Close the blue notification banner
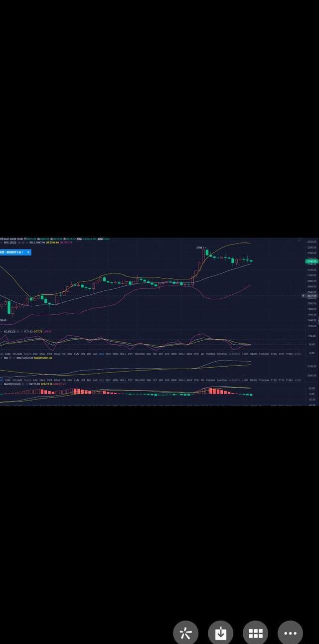 click(x=28, y=252)
